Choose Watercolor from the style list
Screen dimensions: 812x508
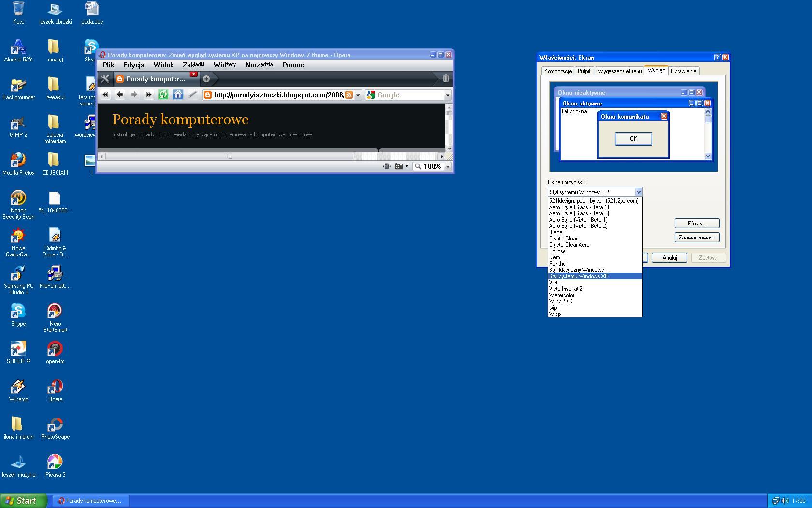595,295
